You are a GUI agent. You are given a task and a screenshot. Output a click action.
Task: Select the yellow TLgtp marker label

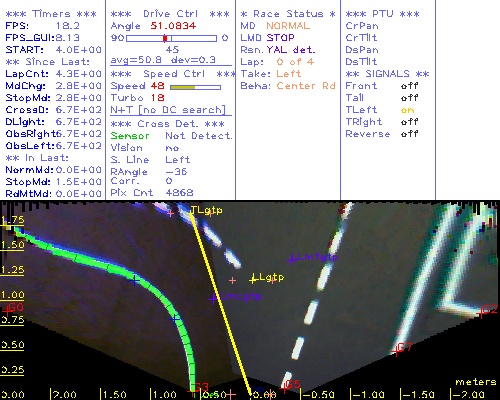[x=206, y=210]
